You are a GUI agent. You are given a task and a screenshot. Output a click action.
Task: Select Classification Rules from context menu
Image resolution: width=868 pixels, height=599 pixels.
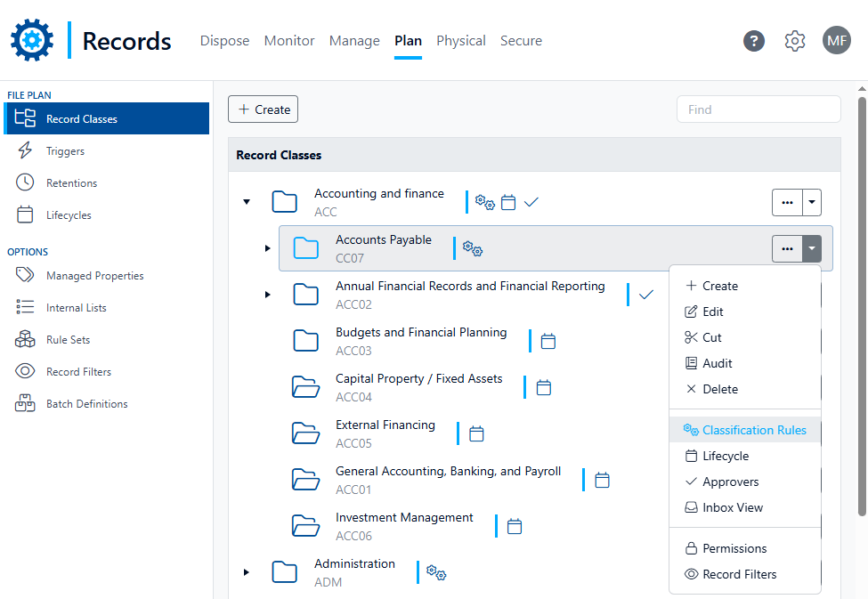tap(753, 430)
